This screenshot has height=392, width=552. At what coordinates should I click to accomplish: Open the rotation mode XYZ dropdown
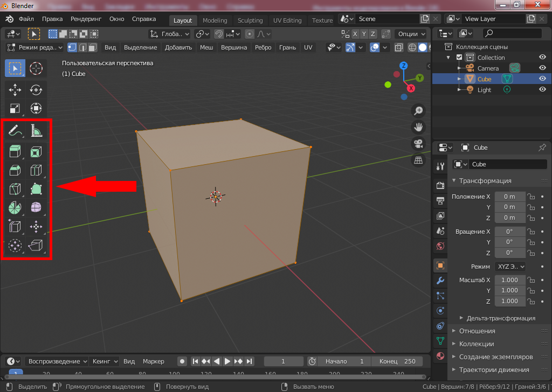pos(510,267)
